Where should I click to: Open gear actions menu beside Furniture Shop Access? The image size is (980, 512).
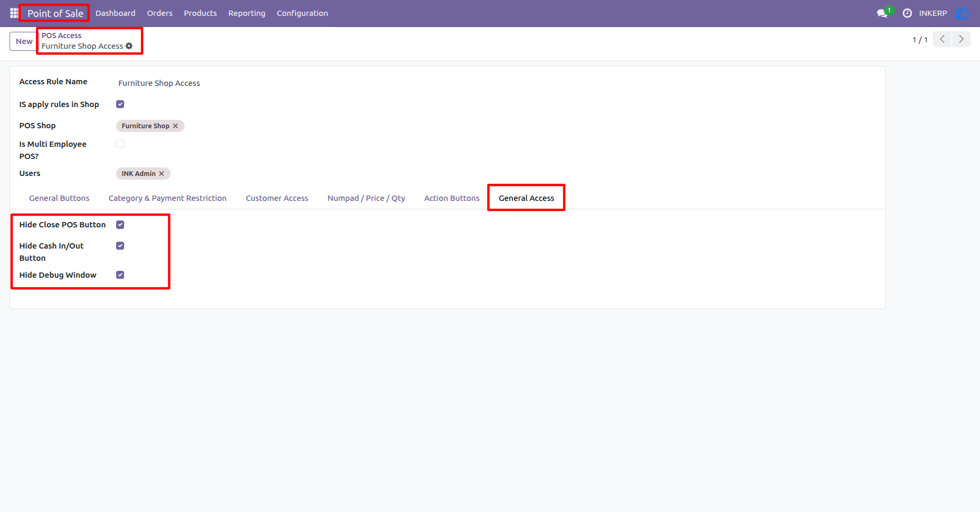pos(129,46)
